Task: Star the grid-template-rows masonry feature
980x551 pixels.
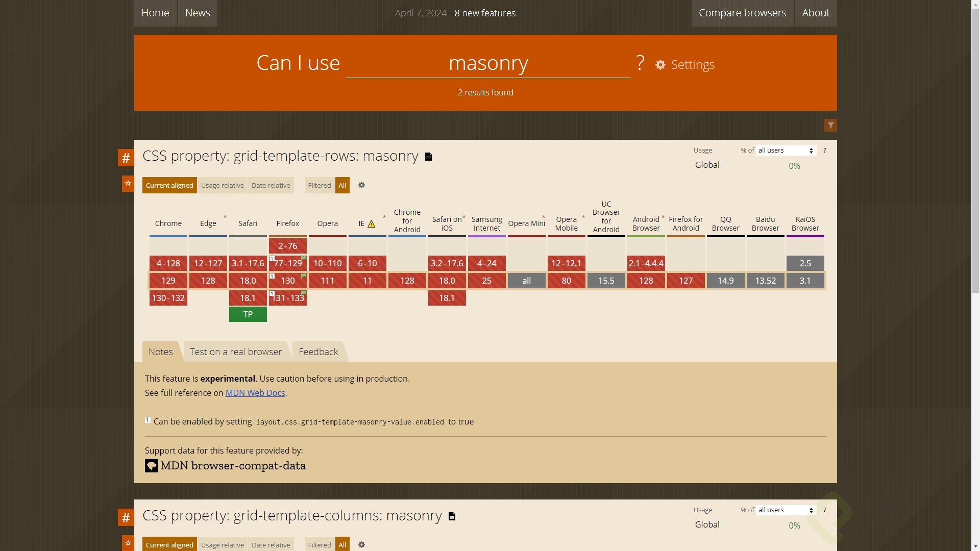Action: 128,184
